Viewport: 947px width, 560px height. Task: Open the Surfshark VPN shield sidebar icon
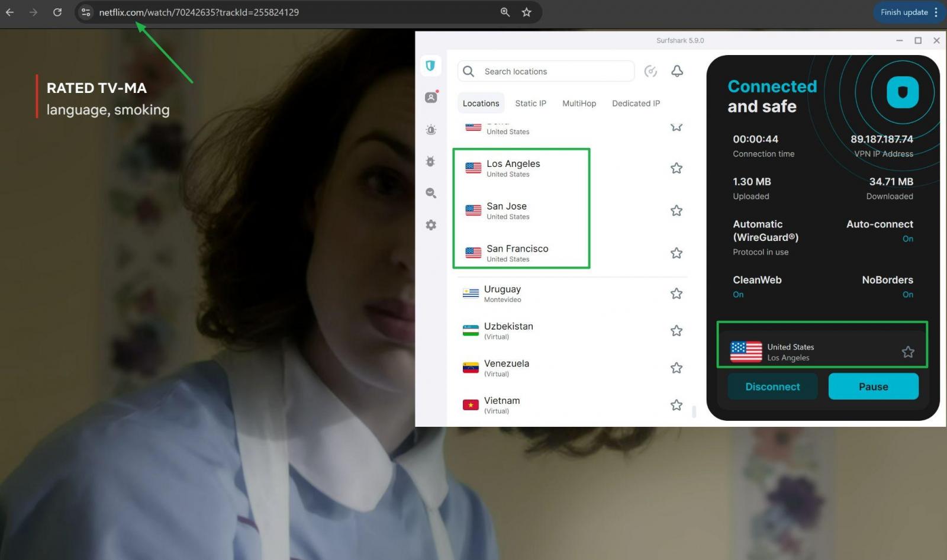click(430, 66)
